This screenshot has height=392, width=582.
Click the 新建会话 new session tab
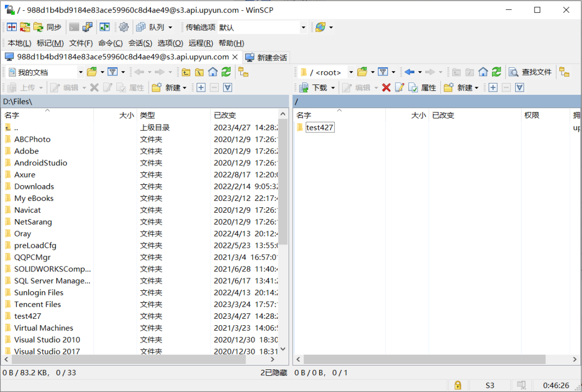(266, 58)
